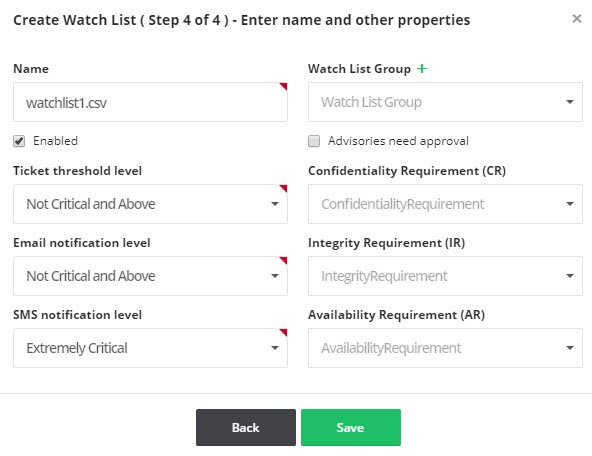This screenshot has height=456, width=592.
Task: Check the Advisories need approval box
Action: pos(314,141)
